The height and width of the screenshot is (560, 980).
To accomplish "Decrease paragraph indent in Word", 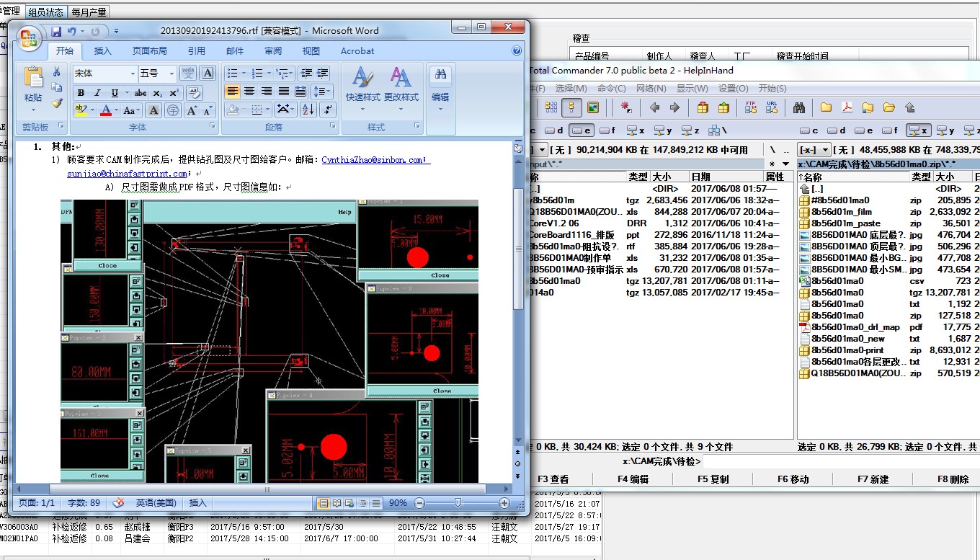I will tap(306, 74).
